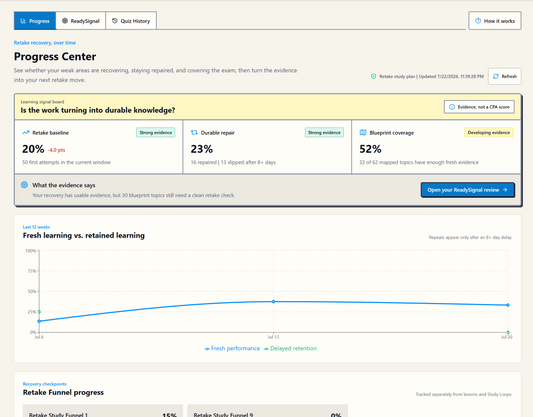
Task: Click the arrow icon on ReadySignal review button
Action: point(505,190)
